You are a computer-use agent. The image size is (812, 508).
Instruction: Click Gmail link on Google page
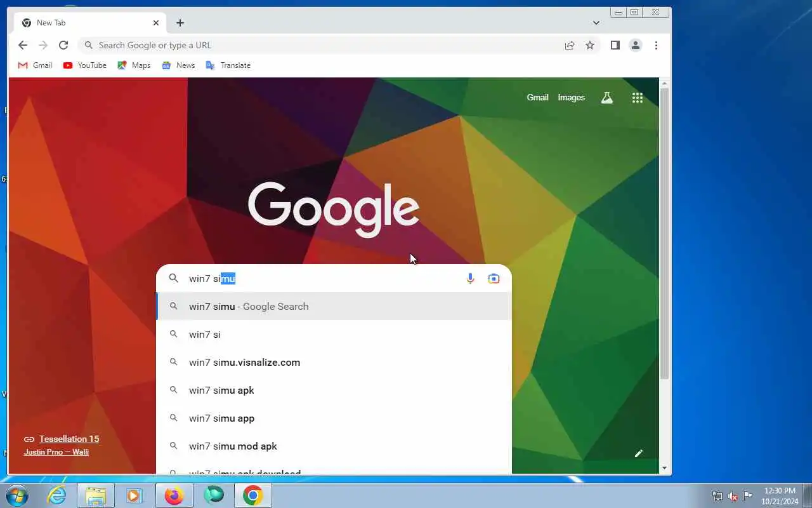tap(537, 97)
